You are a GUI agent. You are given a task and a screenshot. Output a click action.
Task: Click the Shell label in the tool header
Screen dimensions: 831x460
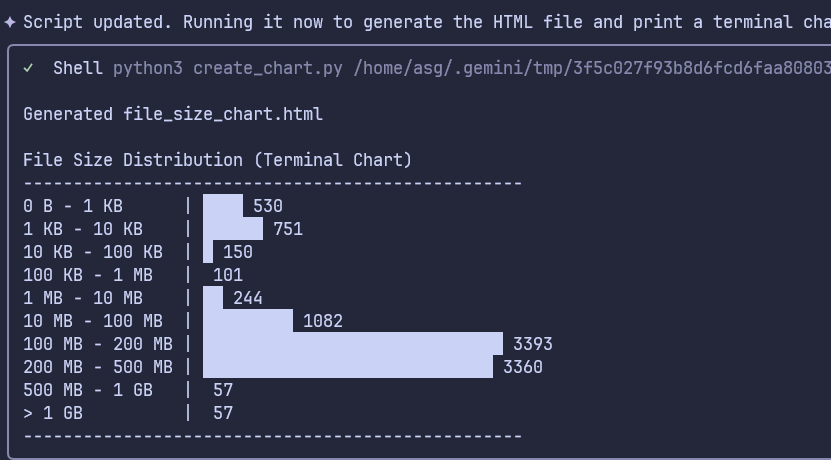click(x=77, y=68)
